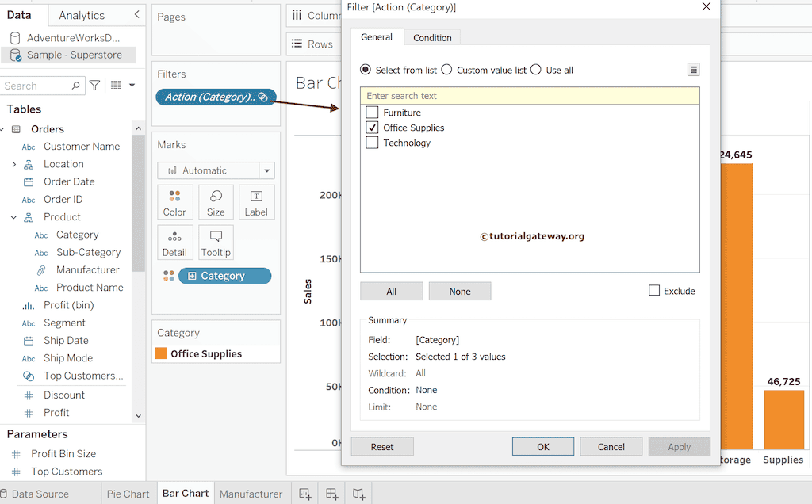812x504 pixels.
Task: Click the Apply button
Action: 680,447
